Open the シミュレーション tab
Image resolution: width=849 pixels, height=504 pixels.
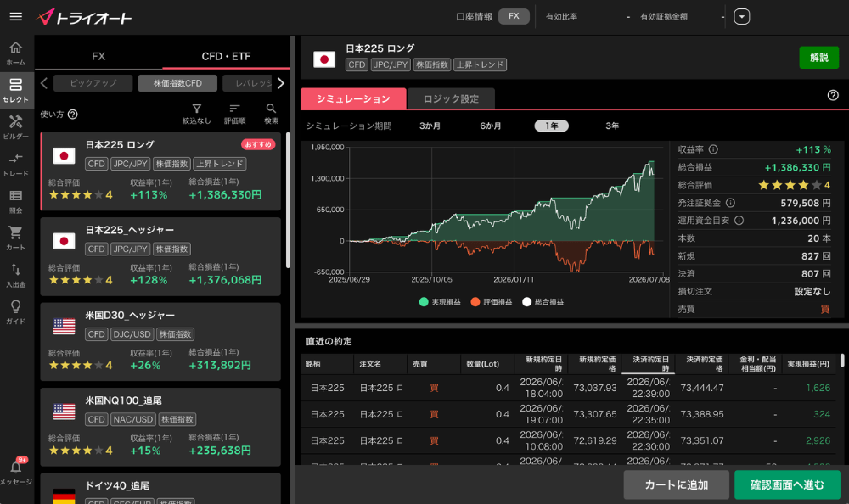[353, 98]
